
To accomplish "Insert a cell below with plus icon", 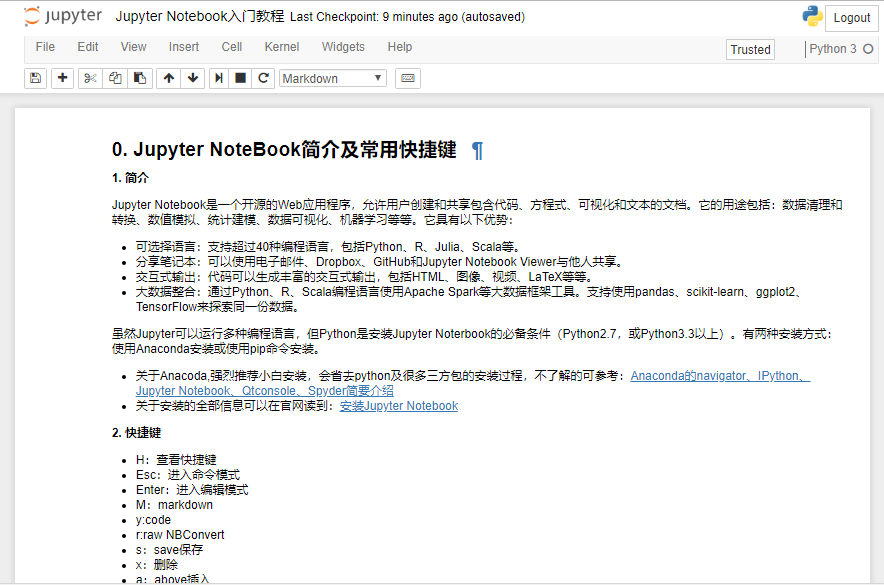I will [63, 78].
